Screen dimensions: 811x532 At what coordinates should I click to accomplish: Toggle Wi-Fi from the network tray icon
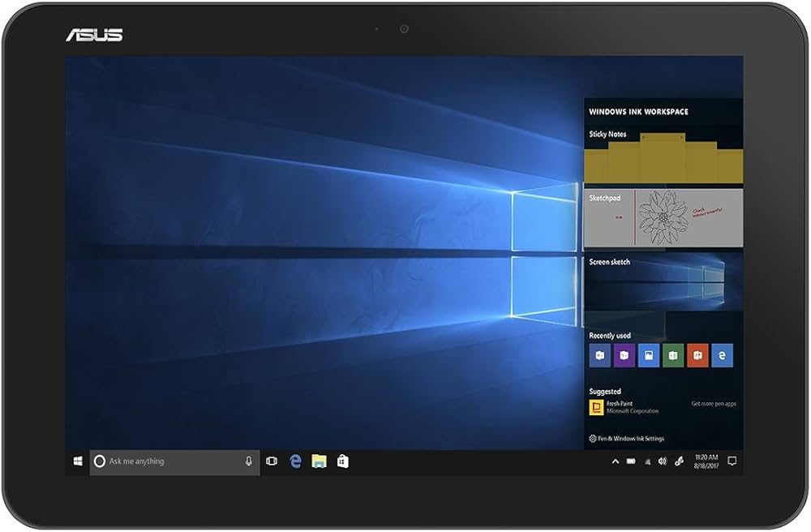point(648,461)
